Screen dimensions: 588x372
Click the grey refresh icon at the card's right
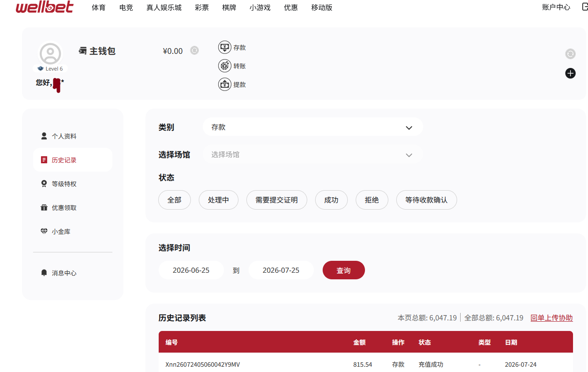click(x=570, y=54)
